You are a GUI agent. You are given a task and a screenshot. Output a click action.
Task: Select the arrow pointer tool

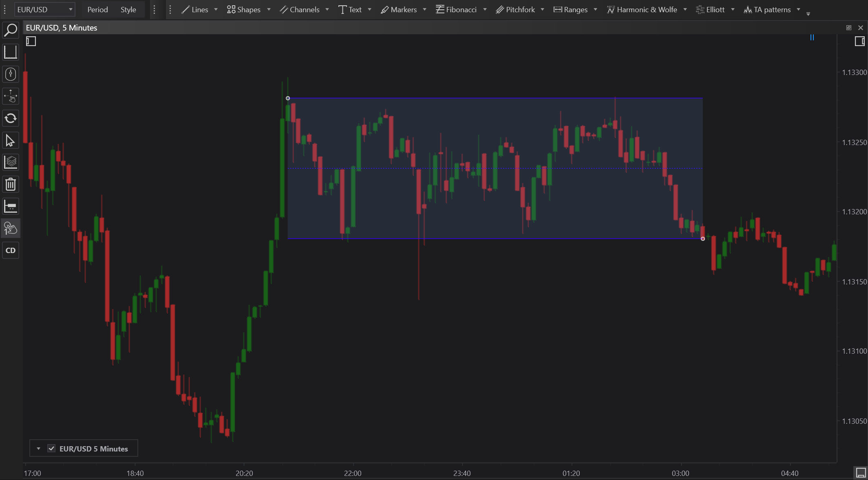click(x=11, y=141)
